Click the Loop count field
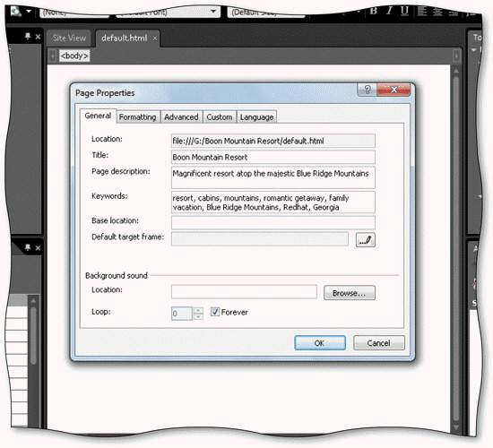This screenshot has height=448, width=493. coord(182,314)
